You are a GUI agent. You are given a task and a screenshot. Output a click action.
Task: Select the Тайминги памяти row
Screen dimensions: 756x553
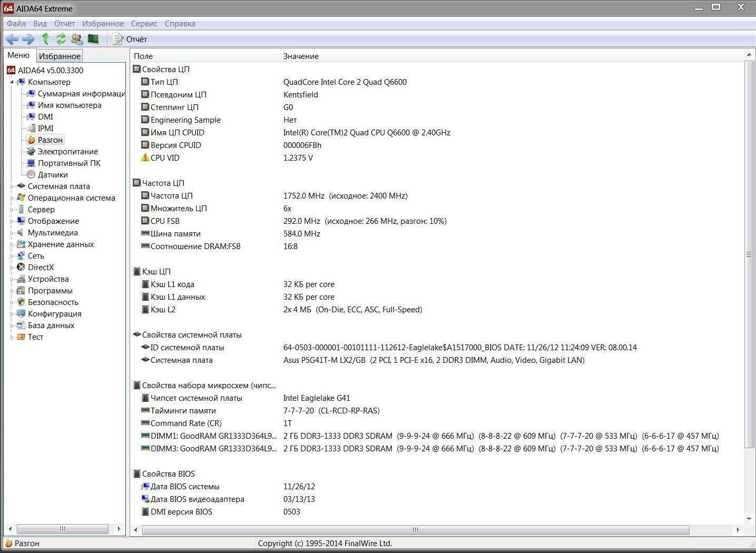click(x=437, y=410)
